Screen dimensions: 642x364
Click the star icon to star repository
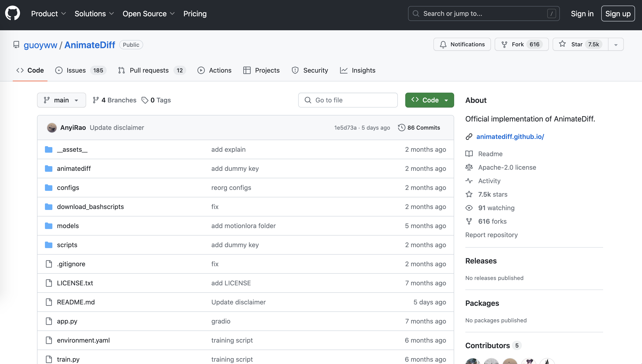pyautogui.click(x=563, y=44)
